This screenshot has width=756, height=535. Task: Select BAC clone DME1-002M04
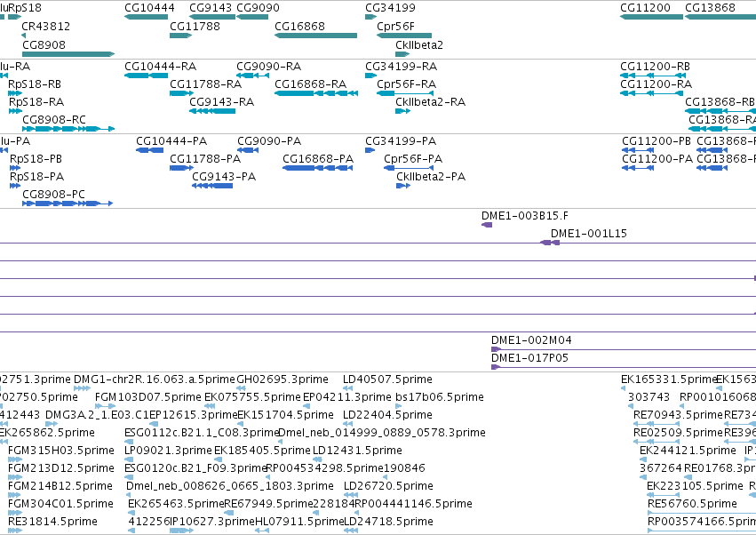click(624, 349)
